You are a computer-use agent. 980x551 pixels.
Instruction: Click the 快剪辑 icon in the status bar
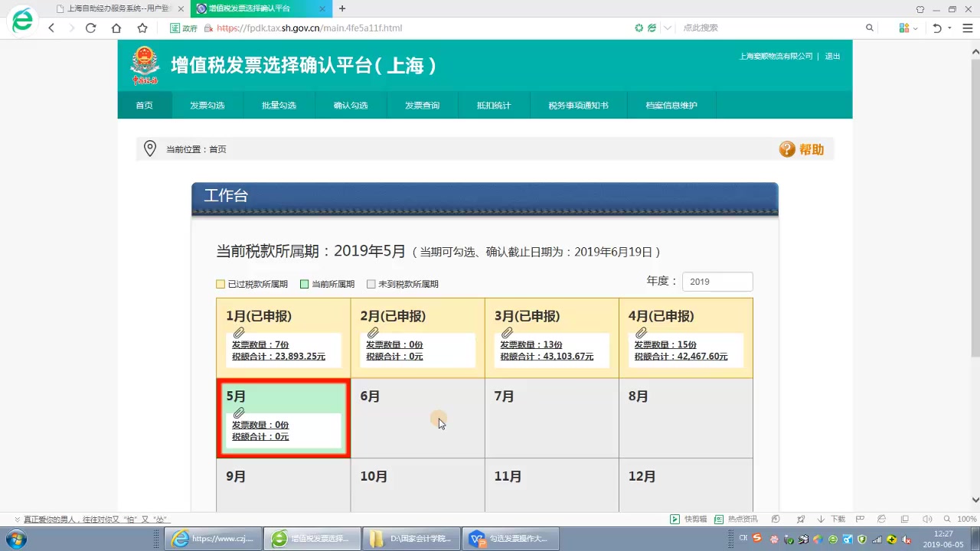point(676,519)
